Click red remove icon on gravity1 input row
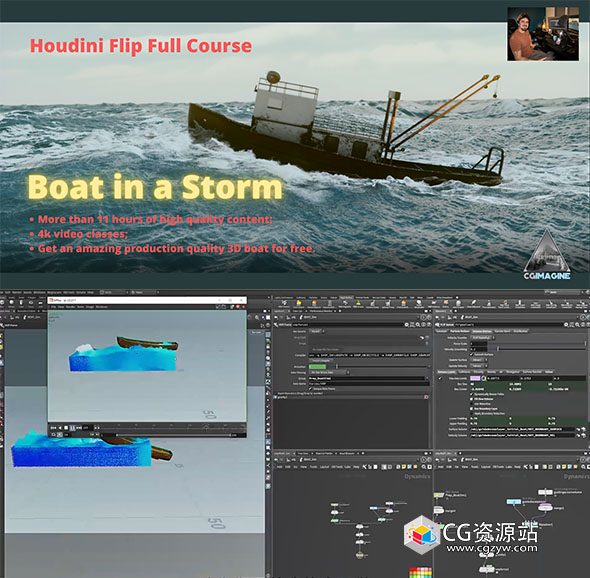This screenshot has width=590, height=578. click(x=426, y=397)
